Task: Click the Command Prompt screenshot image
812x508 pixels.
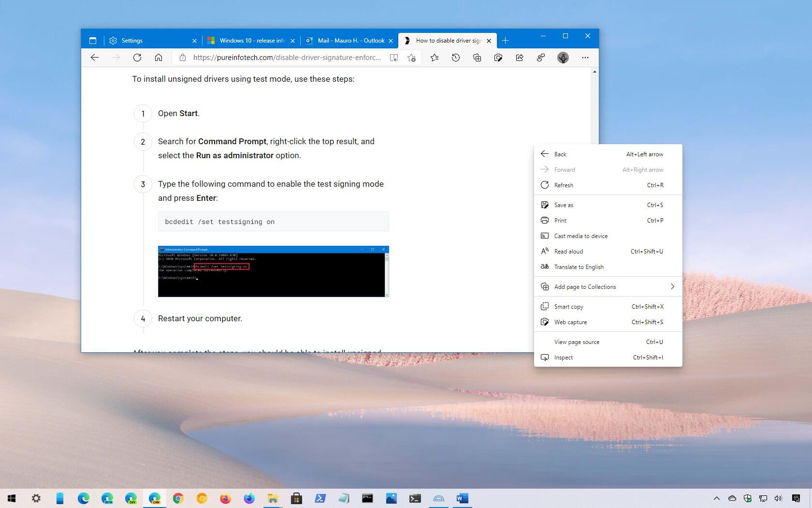Action: pyautogui.click(x=273, y=271)
